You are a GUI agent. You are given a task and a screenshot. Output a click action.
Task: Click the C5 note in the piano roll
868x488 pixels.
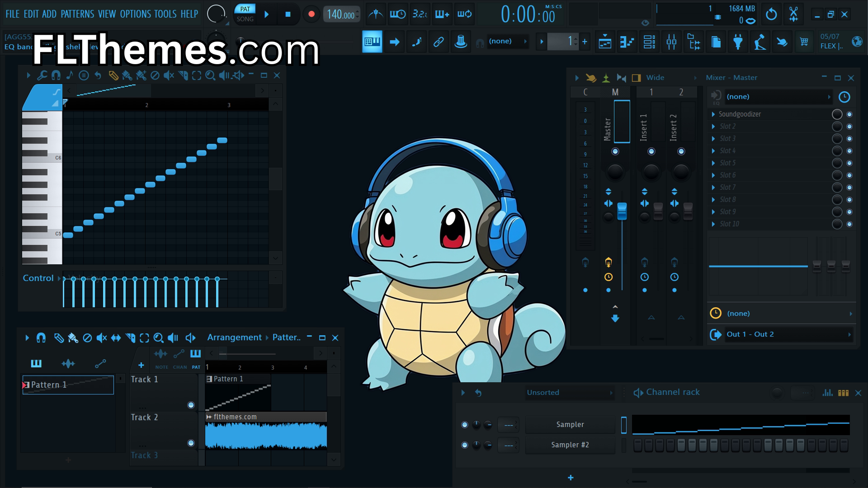click(68, 235)
